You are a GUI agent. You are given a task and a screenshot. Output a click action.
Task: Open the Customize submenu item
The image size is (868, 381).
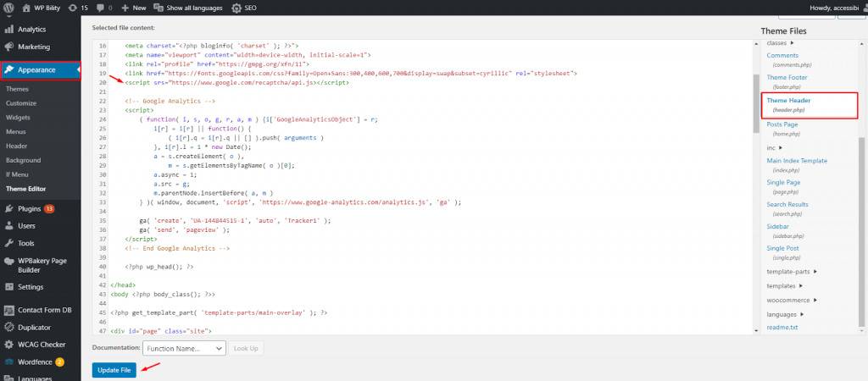pyautogui.click(x=21, y=103)
